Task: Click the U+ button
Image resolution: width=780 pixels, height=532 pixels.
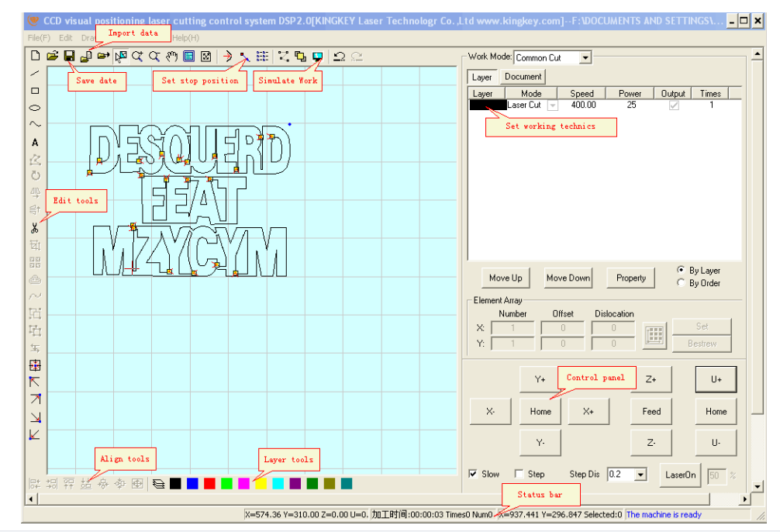Action: (716, 379)
